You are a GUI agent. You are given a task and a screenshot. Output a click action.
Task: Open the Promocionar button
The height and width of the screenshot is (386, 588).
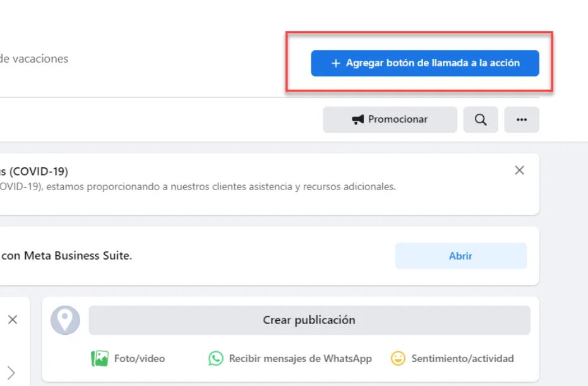(390, 119)
